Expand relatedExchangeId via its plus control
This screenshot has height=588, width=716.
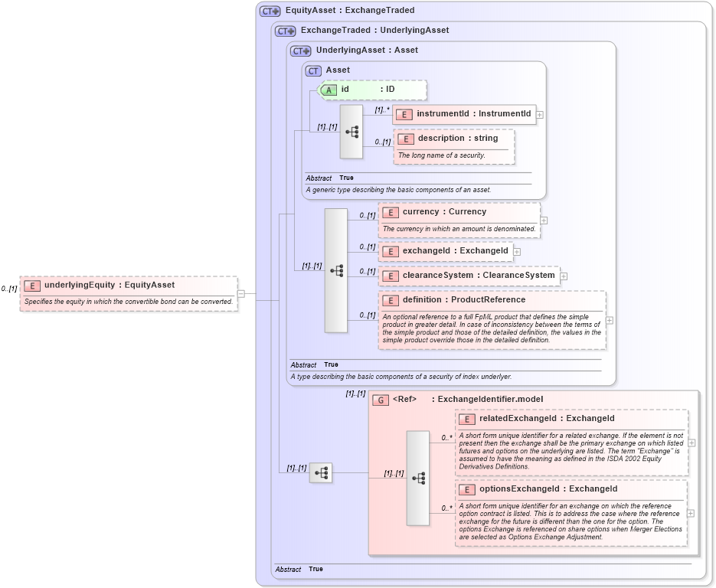click(691, 443)
